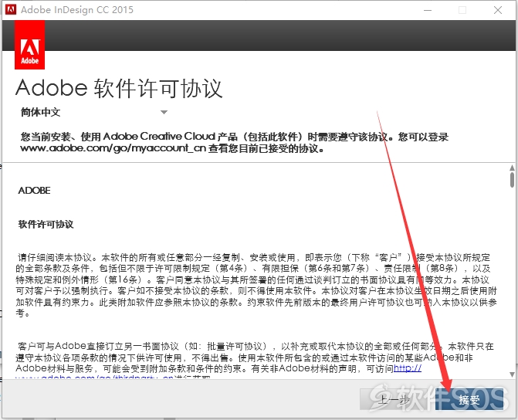
Task: Click the license scrollbar thumb
Action: 512,180
